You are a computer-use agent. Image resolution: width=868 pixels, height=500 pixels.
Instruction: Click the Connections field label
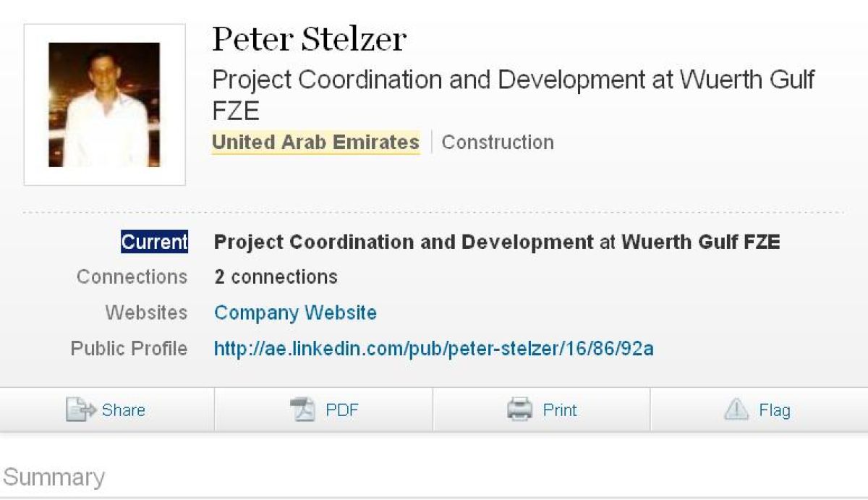(x=132, y=277)
